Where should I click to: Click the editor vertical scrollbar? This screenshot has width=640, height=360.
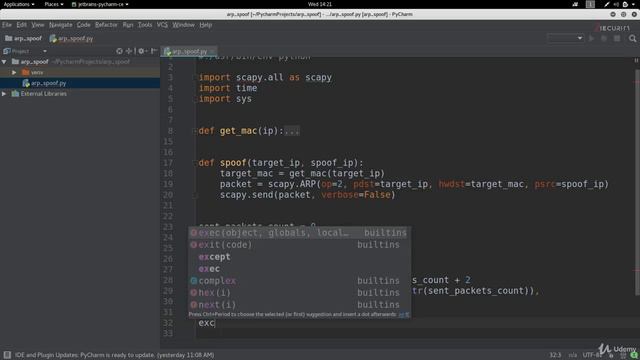[637, 182]
